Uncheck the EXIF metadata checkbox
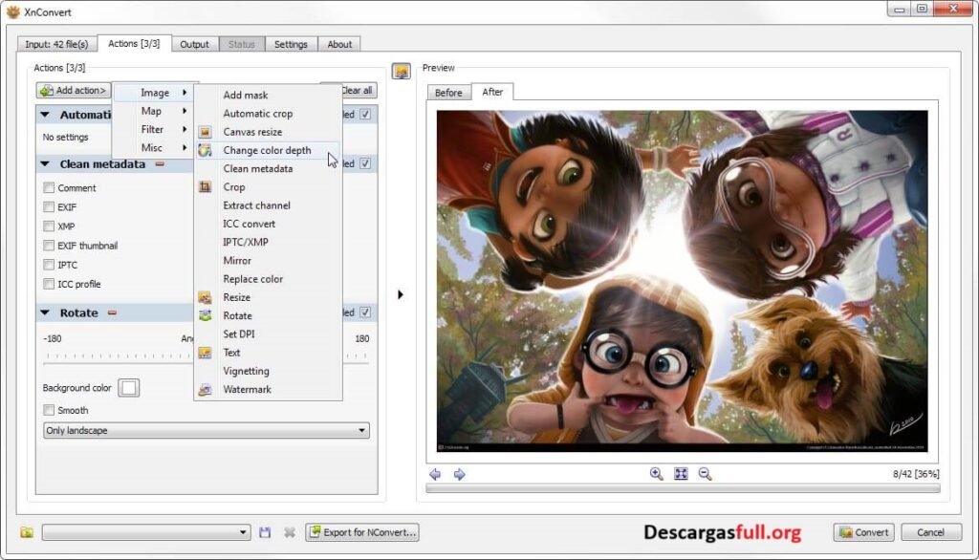Image resolution: width=979 pixels, height=560 pixels. click(48, 206)
